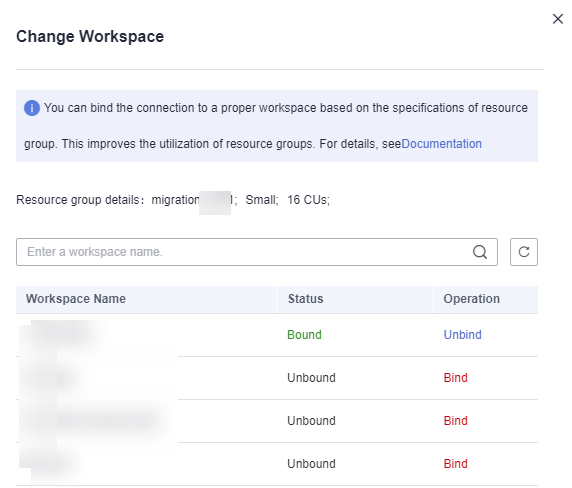Bind the first Unbound workspace

pyautogui.click(x=456, y=377)
